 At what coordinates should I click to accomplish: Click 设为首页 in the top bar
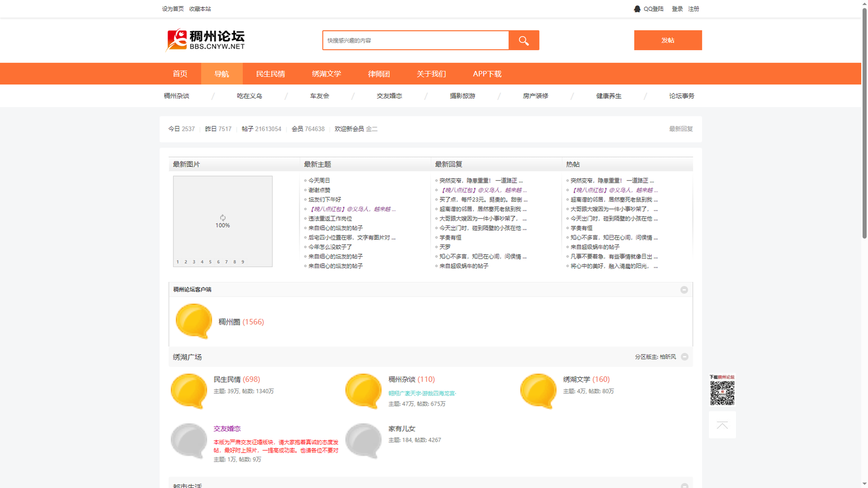point(173,8)
